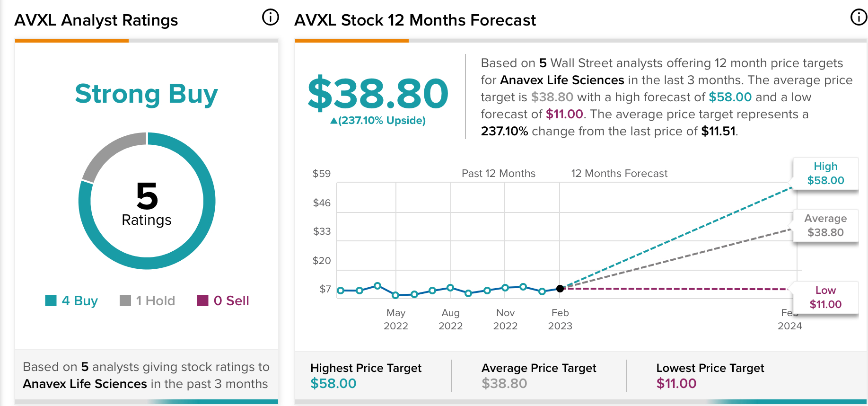Open Anavex Life Sciences link under ratings
The image size is (868, 406).
pos(85,384)
